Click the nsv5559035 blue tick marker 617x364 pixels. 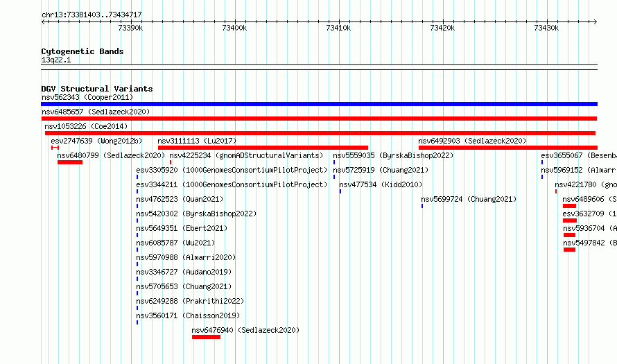click(334, 162)
